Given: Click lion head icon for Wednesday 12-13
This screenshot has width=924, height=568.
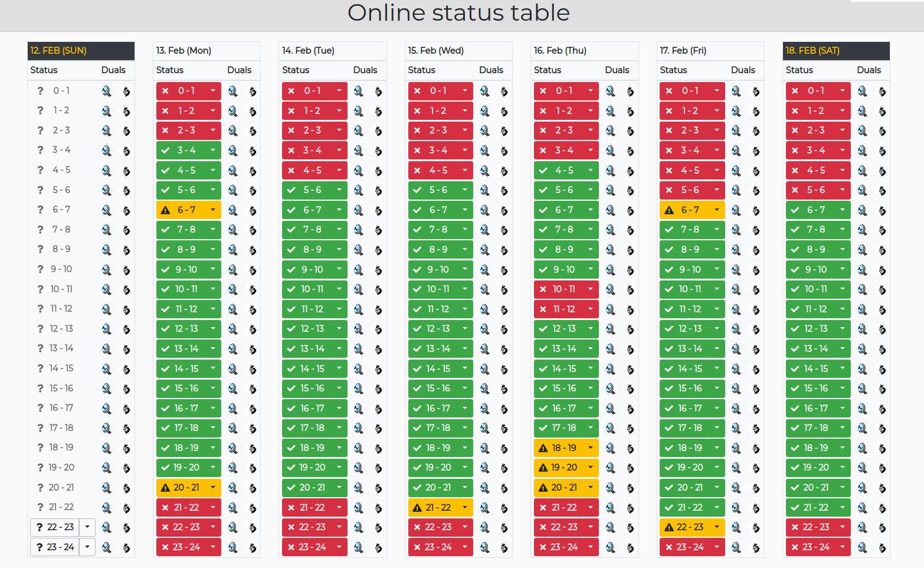Looking at the screenshot, I should click(x=504, y=329).
